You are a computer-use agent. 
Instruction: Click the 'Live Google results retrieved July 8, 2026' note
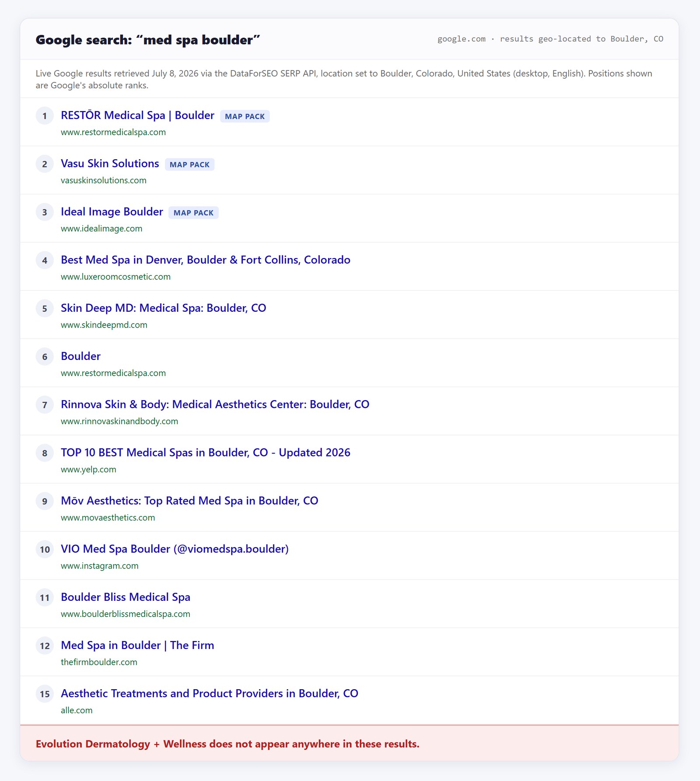click(344, 79)
